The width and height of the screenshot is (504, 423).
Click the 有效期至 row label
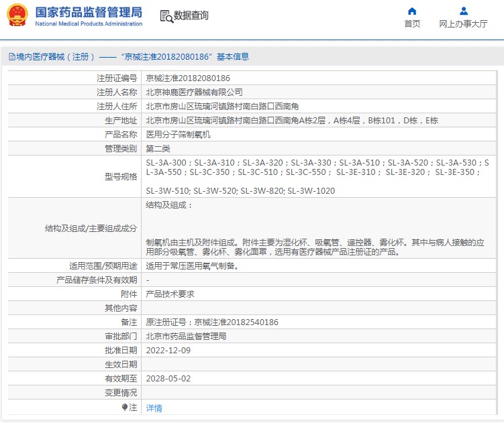(121, 379)
